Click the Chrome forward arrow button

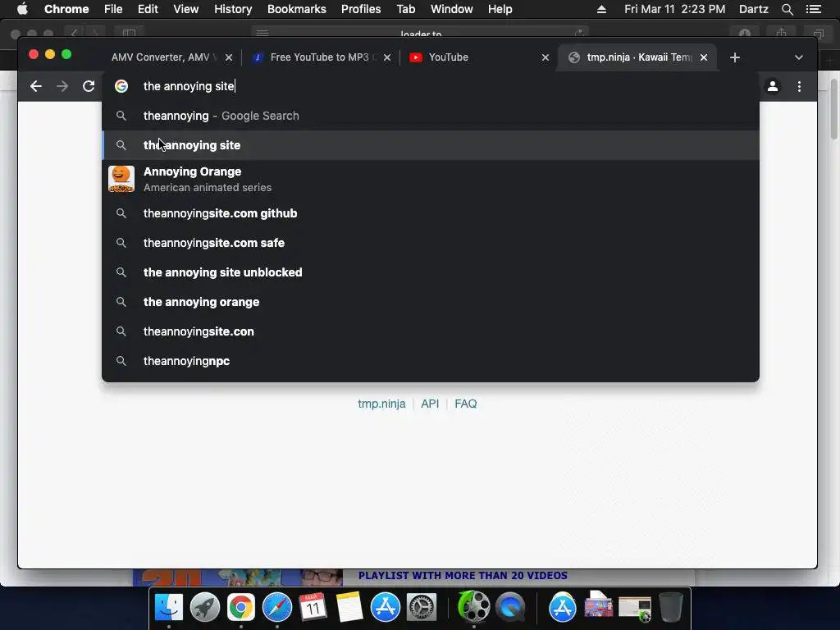click(62, 86)
